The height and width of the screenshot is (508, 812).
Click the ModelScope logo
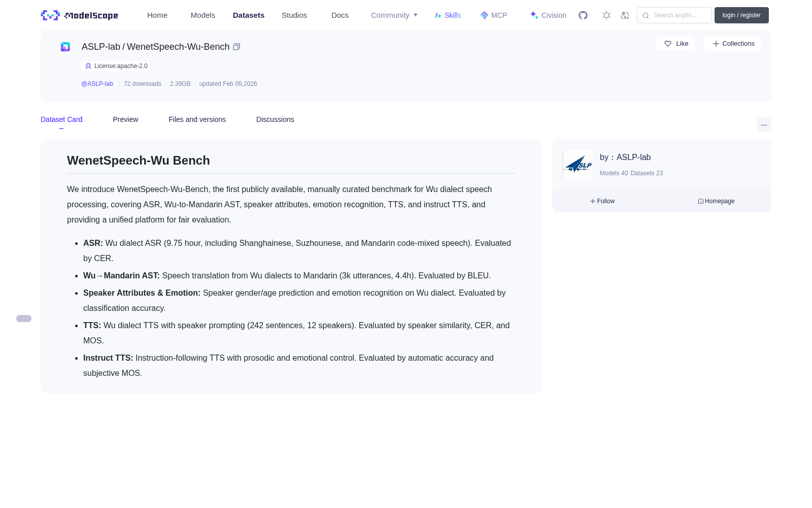79,15
